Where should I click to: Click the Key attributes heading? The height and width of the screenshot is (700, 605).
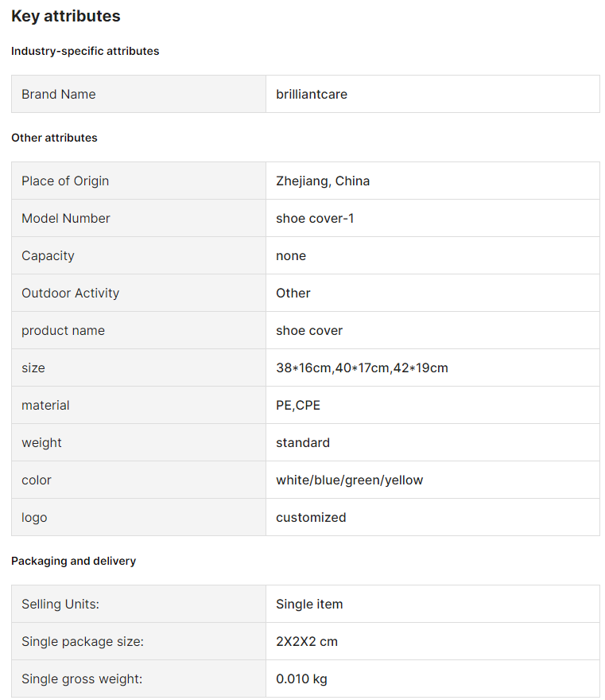(65, 16)
